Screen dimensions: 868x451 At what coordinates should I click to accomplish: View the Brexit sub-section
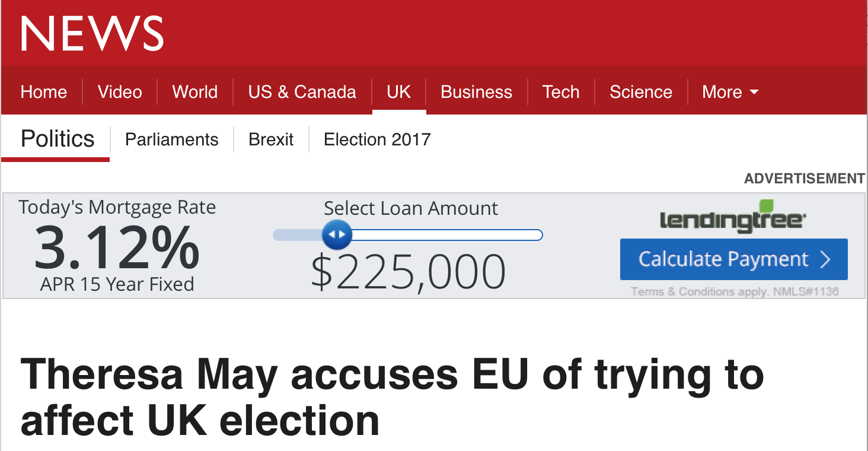(271, 139)
